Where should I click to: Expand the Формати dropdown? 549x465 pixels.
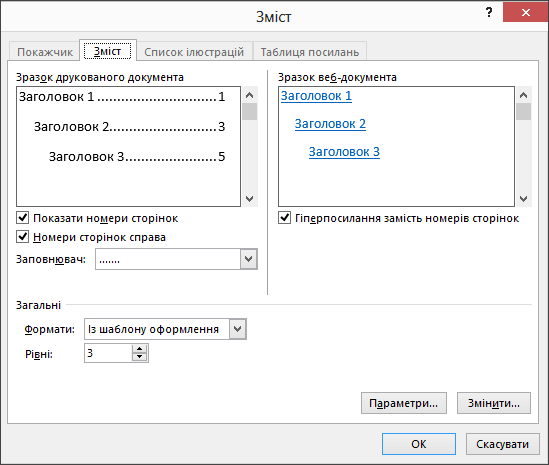coord(237,329)
